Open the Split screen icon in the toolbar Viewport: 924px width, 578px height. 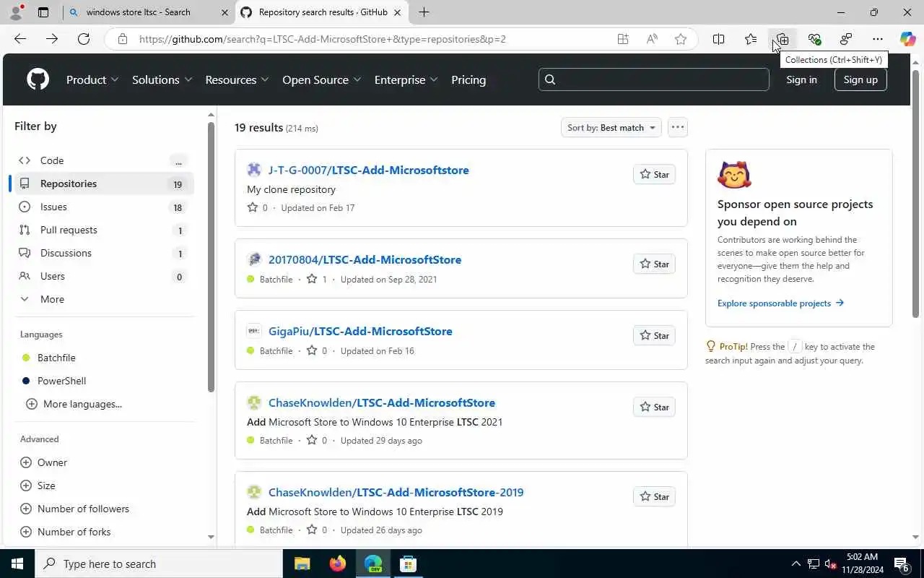[718, 39]
